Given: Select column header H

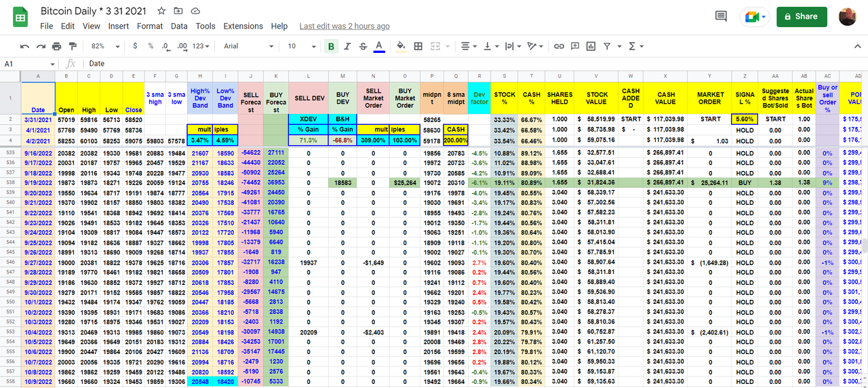Looking at the screenshot, I should (x=200, y=76).
